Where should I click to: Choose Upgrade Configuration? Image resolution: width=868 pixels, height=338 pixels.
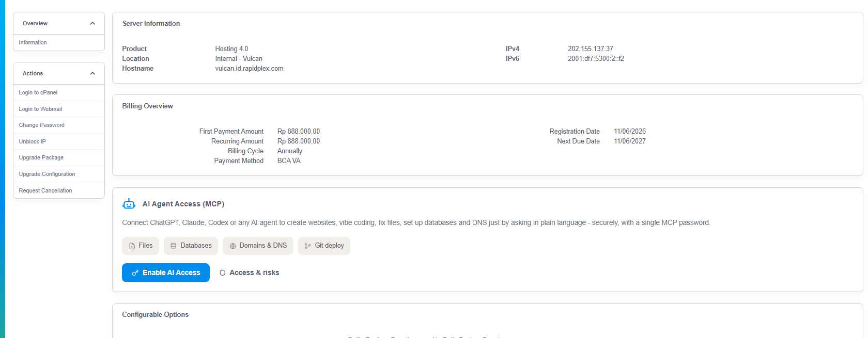59,174
